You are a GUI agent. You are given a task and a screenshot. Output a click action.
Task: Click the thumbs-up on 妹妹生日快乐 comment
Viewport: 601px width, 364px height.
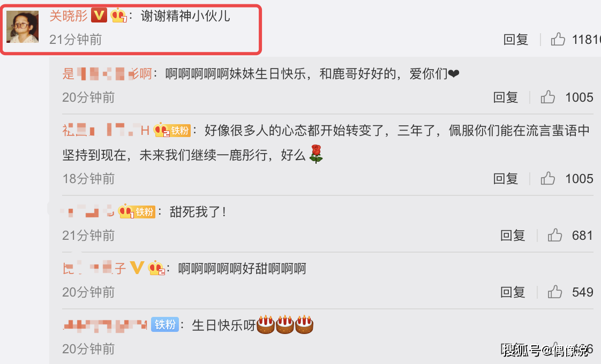pos(548,97)
